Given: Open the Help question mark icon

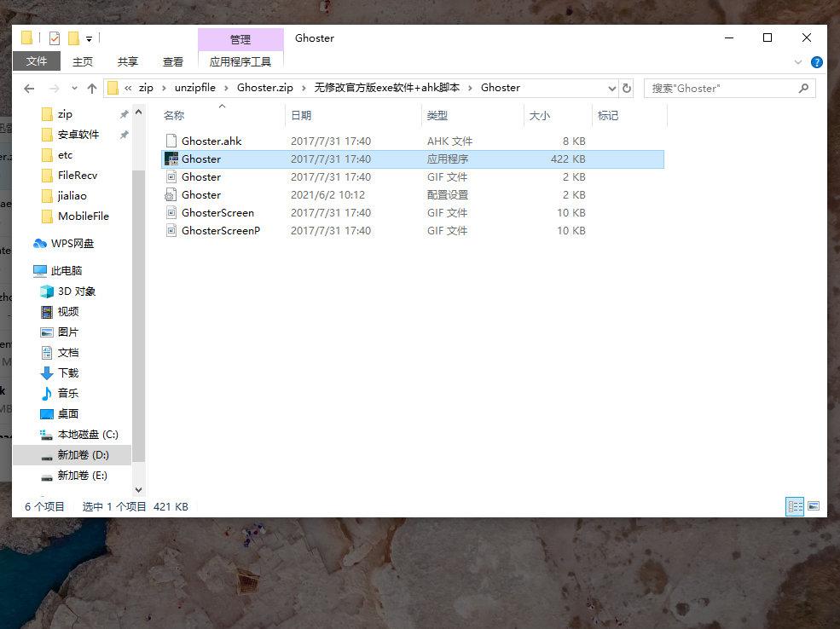Looking at the screenshot, I should [x=816, y=62].
